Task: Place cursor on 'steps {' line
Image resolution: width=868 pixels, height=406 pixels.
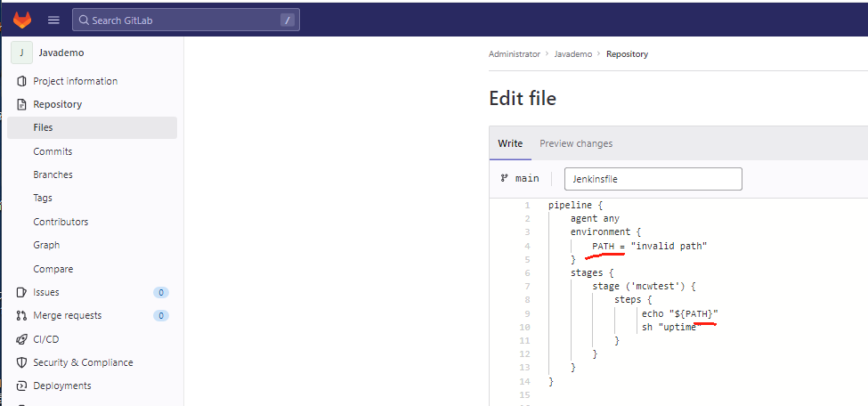Action: click(633, 300)
